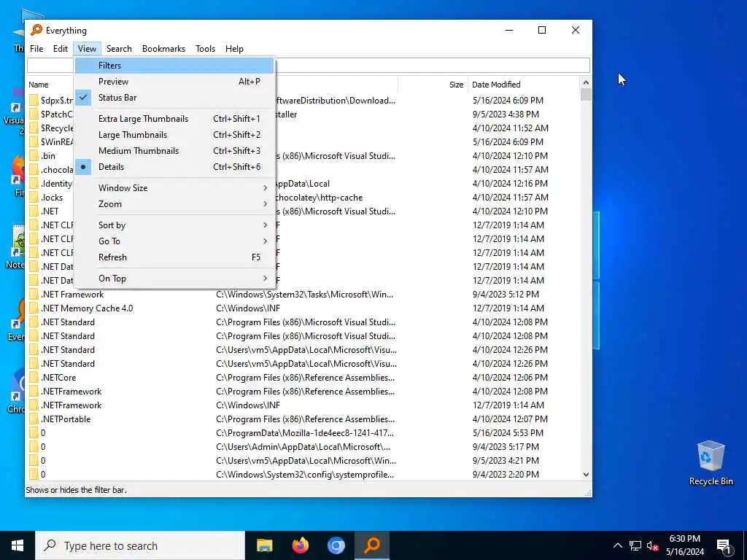This screenshot has height=560, width=747.
Task: Click date 4/10/2024 11:52 AM
Action: (x=510, y=128)
